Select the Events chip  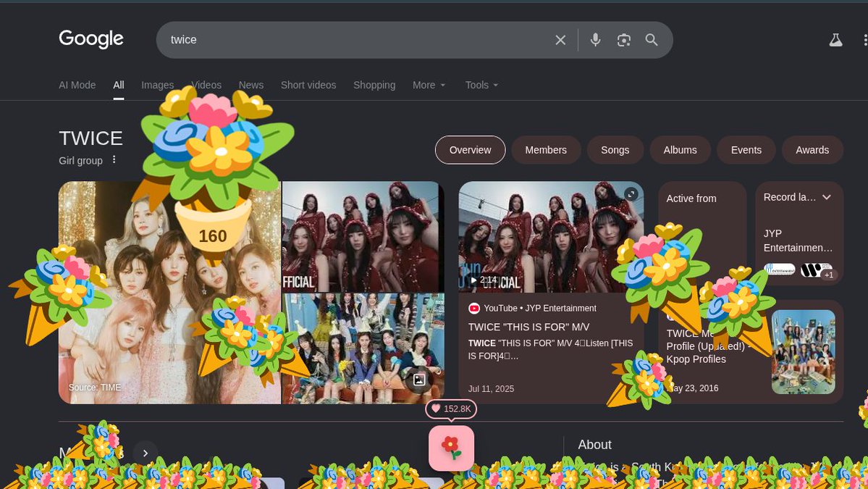point(746,150)
